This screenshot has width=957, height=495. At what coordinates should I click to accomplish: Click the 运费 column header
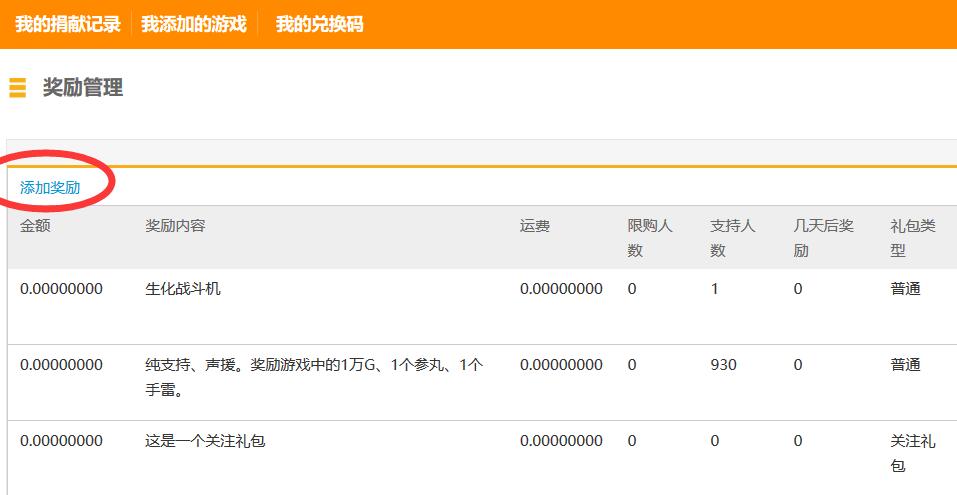pyautogui.click(x=535, y=226)
